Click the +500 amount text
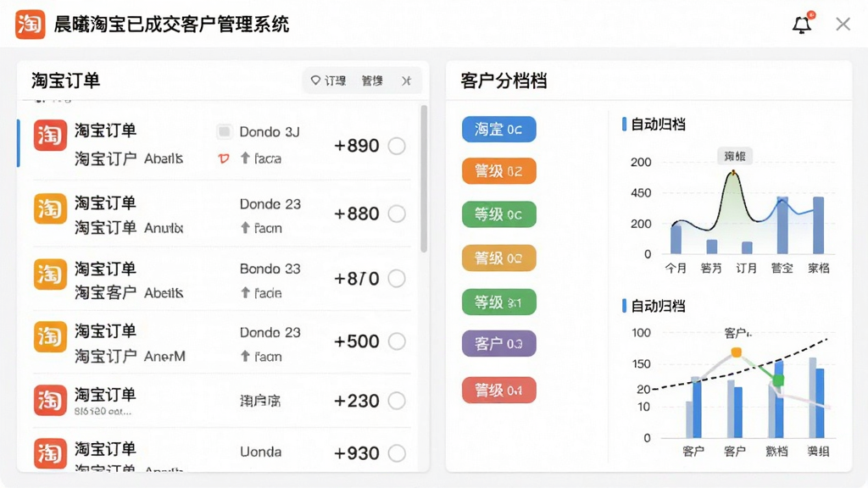 (357, 341)
